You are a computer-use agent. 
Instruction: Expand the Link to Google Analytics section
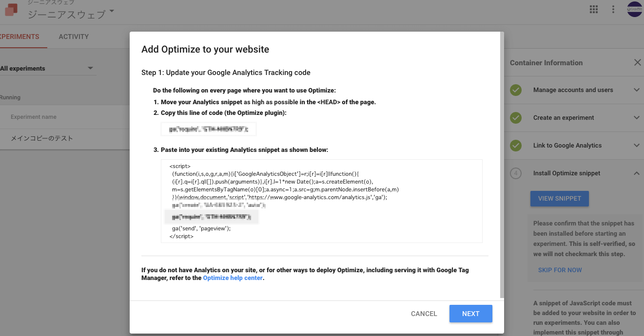[636, 146]
